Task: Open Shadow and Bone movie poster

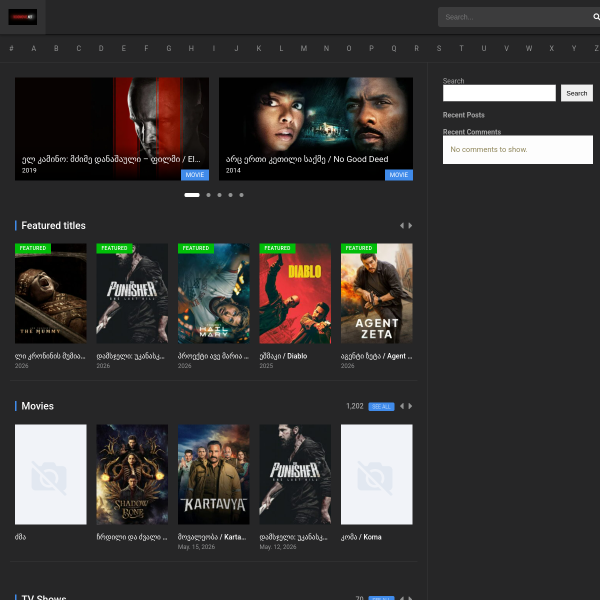Action: click(132, 474)
